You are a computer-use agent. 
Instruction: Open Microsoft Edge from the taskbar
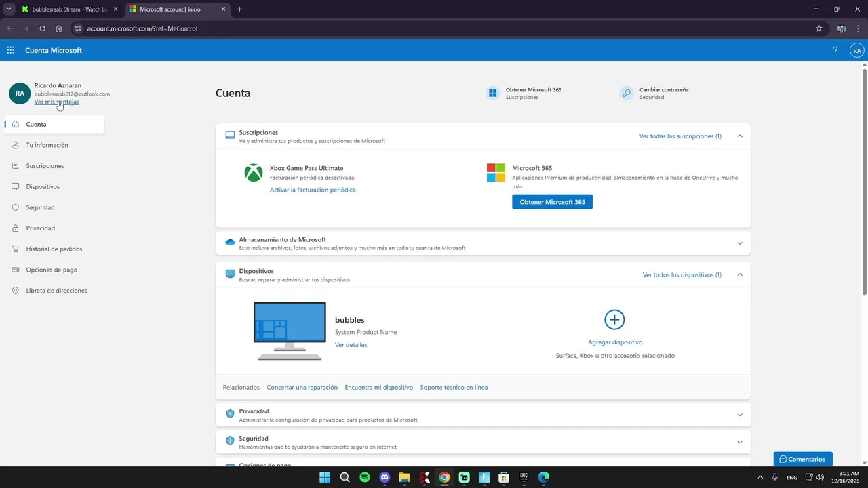(x=544, y=477)
